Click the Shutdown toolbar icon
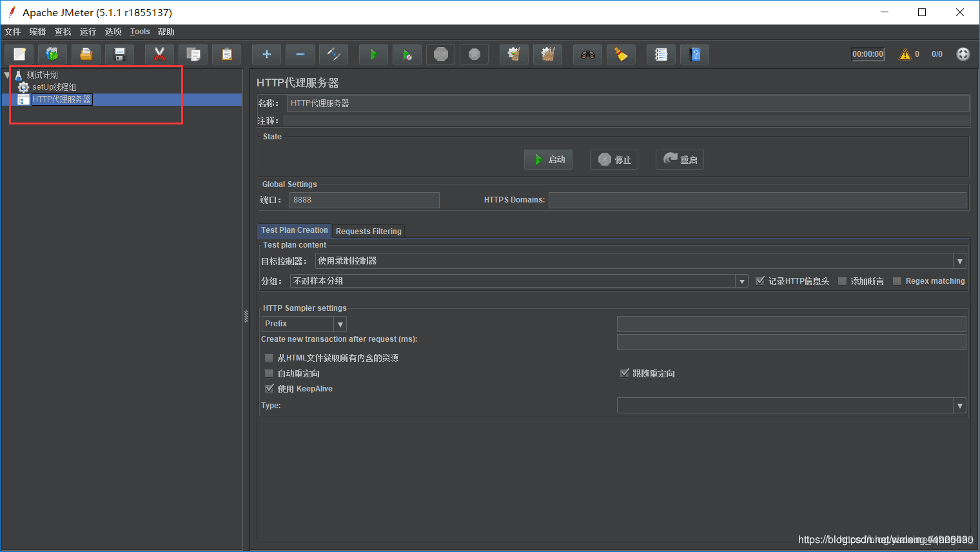The height and width of the screenshot is (552, 980). 474,54
